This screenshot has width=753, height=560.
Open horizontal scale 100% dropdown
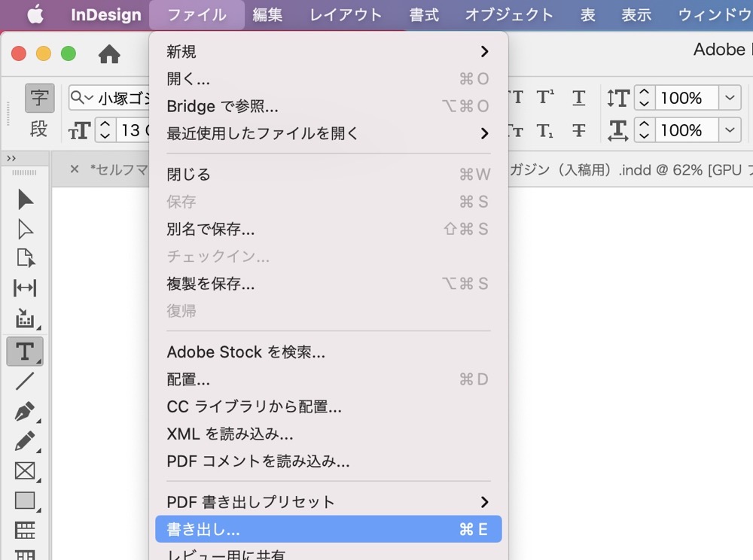(x=730, y=130)
